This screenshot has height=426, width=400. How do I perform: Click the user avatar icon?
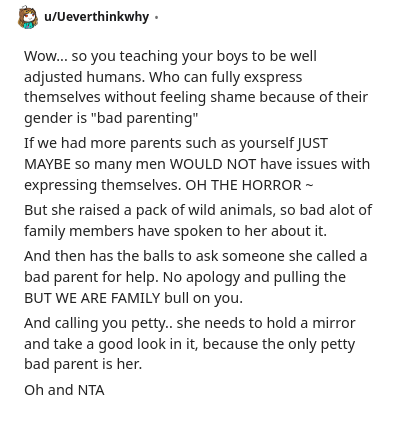[x=27, y=18]
